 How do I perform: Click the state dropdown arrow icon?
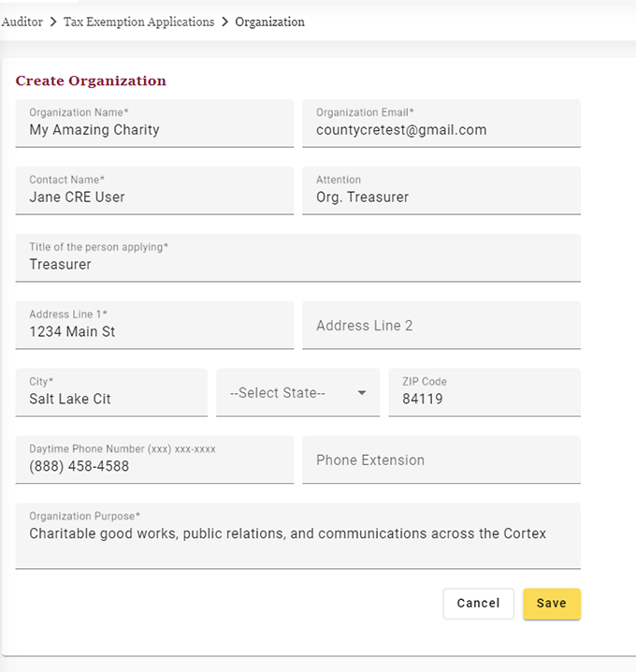point(362,393)
